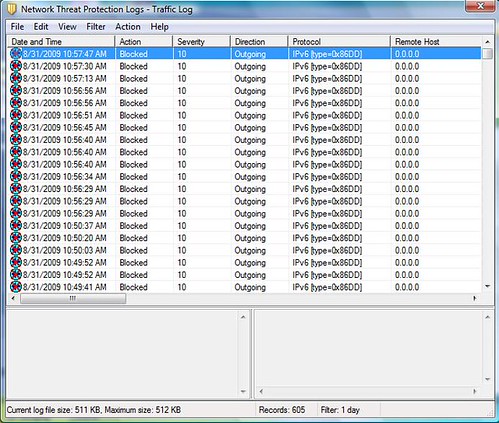
Task: Click the Blocked cell in the 10:57:47 AM row
Action: (133, 54)
